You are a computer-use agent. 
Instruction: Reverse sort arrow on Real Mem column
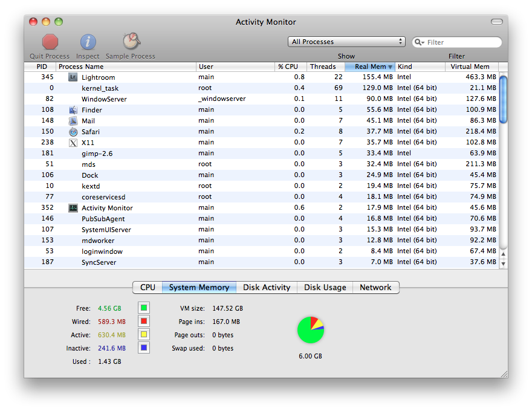pos(390,67)
